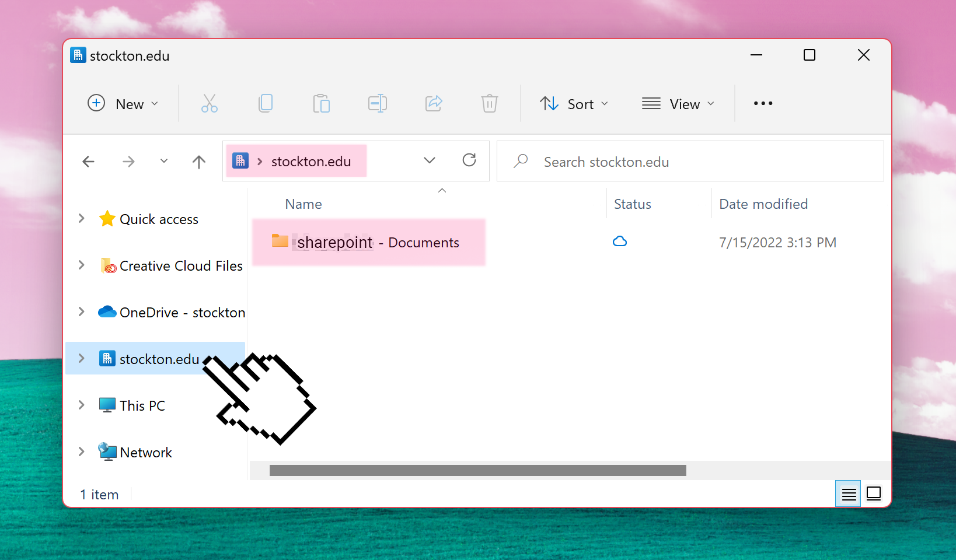956x560 pixels.
Task: Click the Search stockton.edu field
Action: [x=690, y=161]
